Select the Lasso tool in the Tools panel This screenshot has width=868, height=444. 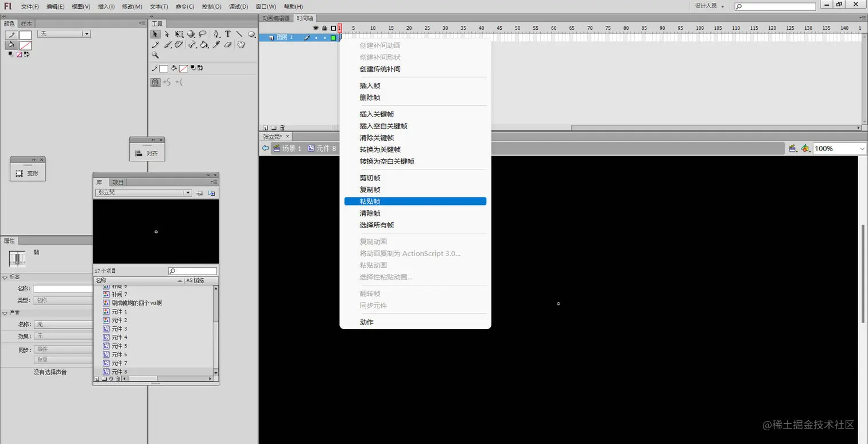point(201,34)
